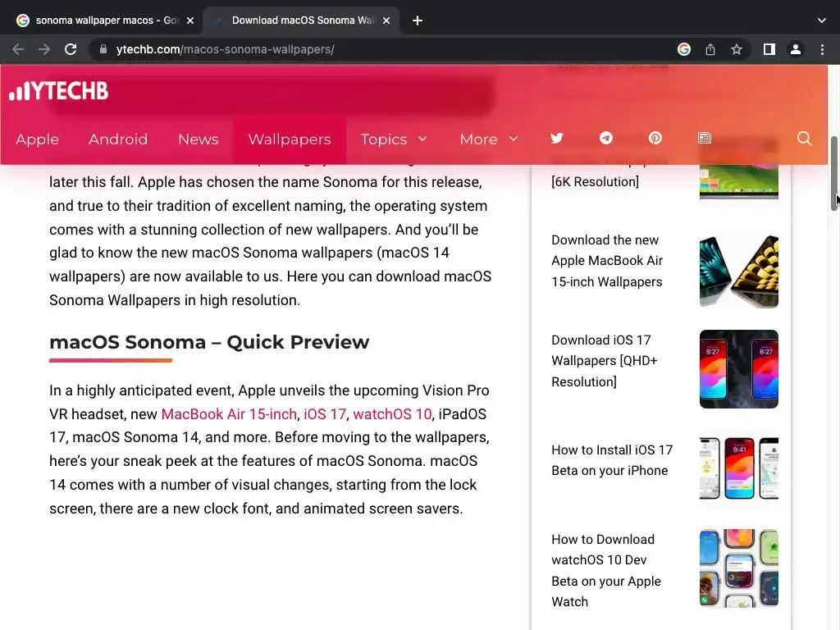The width and height of the screenshot is (840, 630).
Task: Click the lock icon in address bar
Action: click(103, 49)
